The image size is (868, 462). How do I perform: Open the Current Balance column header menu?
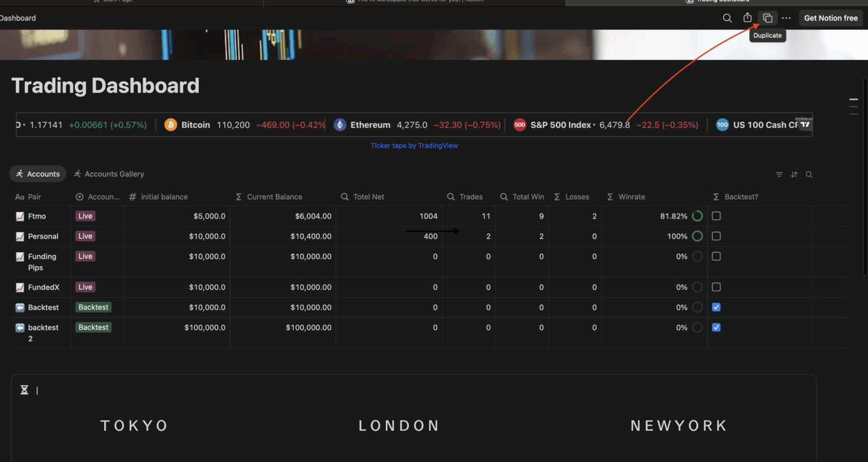[x=275, y=197]
